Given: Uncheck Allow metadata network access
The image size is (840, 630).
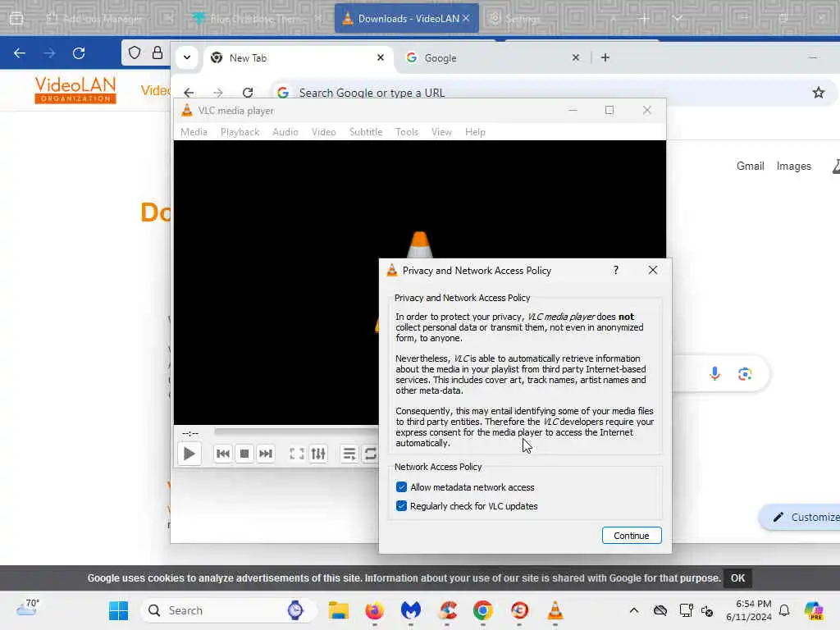Looking at the screenshot, I should pyautogui.click(x=401, y=487).
